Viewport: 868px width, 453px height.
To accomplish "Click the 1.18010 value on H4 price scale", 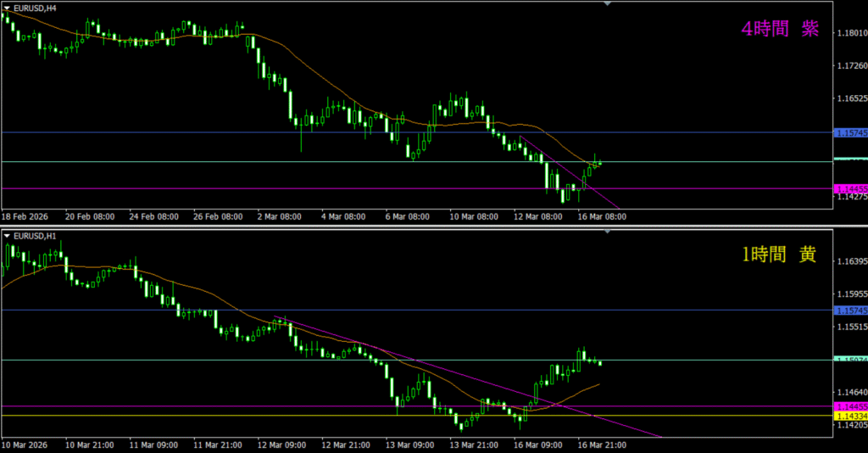I will coord(850,34).
